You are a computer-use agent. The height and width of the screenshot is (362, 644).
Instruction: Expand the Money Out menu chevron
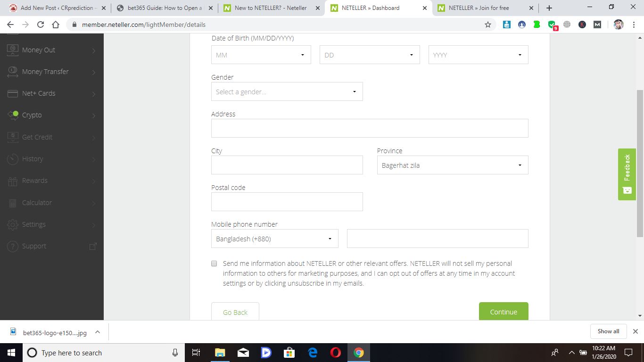pos(94,50)
